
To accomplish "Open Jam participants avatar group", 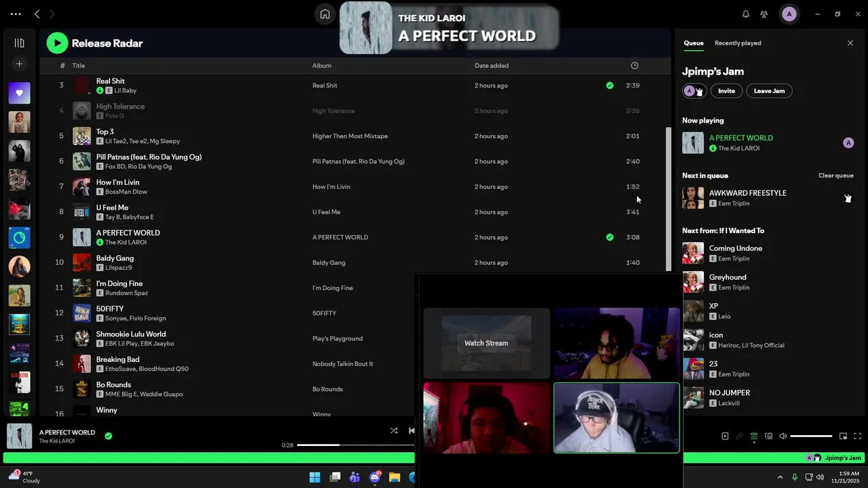I will point(694,91).
